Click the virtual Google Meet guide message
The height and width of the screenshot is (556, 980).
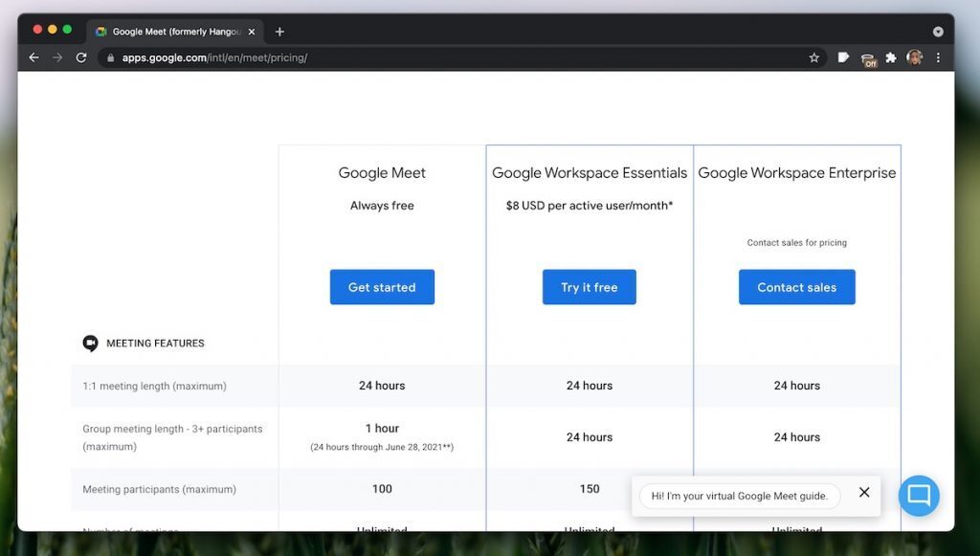pyautogui.click(x=737, y=496)
